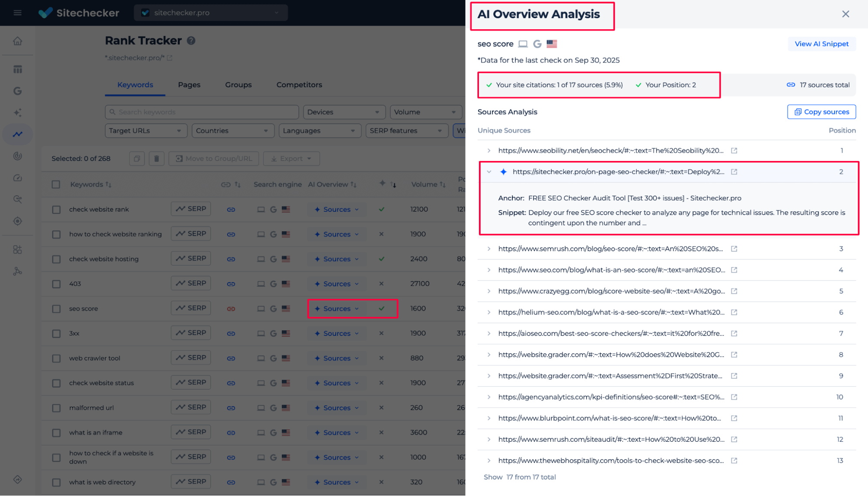Click the Copy sources button

pos(822,112)
